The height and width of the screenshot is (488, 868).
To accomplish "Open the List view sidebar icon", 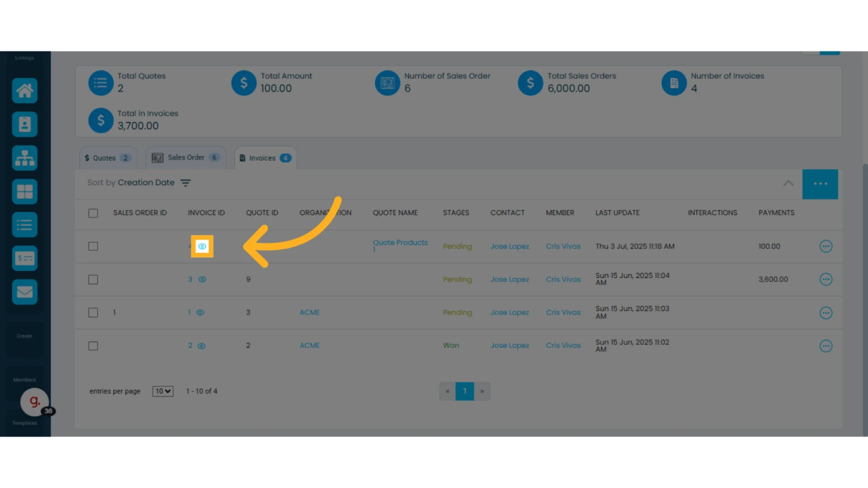I will [x=25, y=225].
